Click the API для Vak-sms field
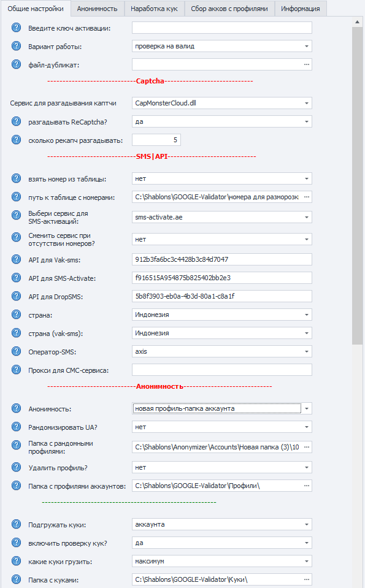365x588 pixels. pyautogui.click(x=221, y=259)
